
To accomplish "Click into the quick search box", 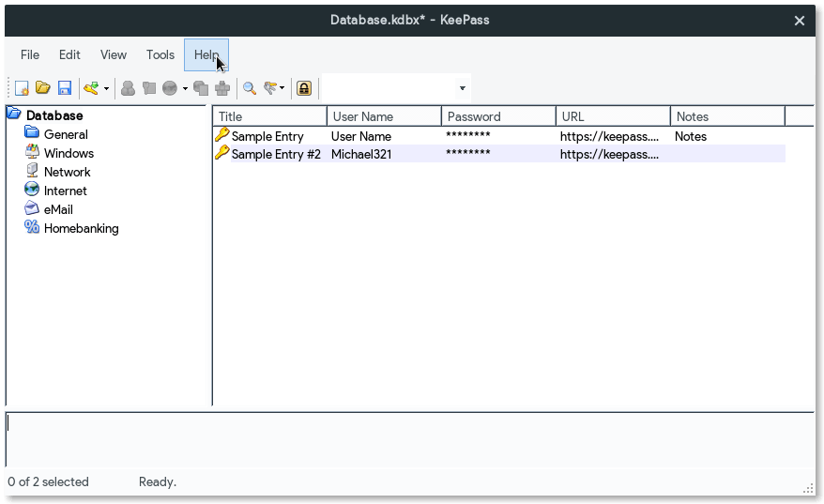I will tap(388, 88).
